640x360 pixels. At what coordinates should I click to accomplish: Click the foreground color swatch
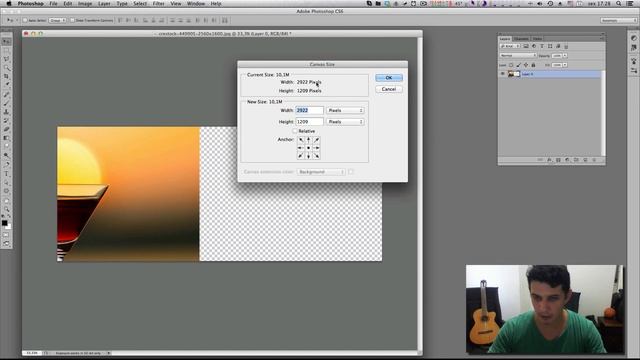coord(4,223)
